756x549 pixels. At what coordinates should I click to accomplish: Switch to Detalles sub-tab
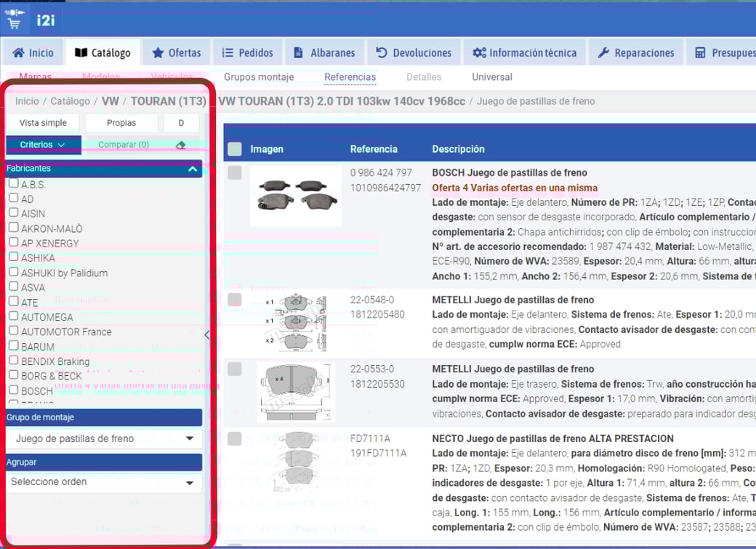tap(424, 76)
